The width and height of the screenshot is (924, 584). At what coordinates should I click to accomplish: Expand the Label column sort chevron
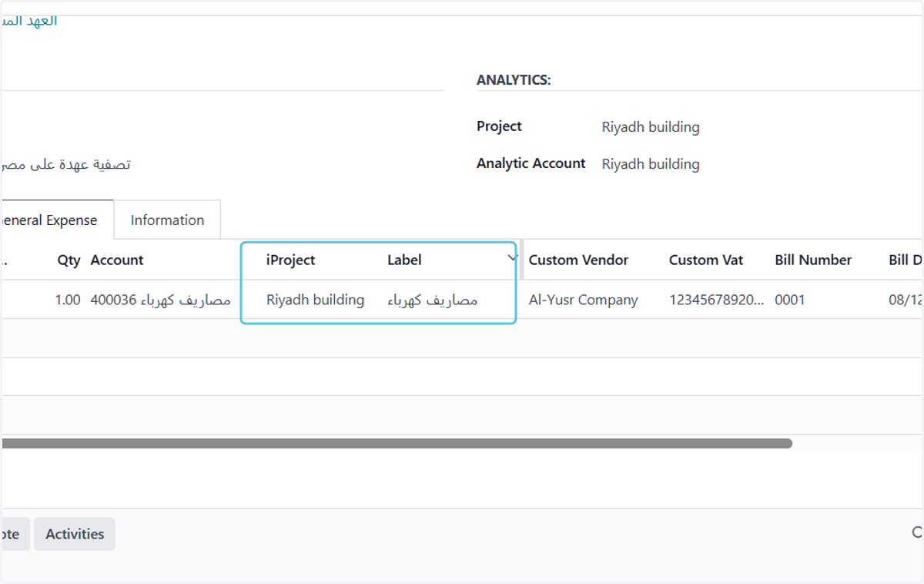point(512,257)
